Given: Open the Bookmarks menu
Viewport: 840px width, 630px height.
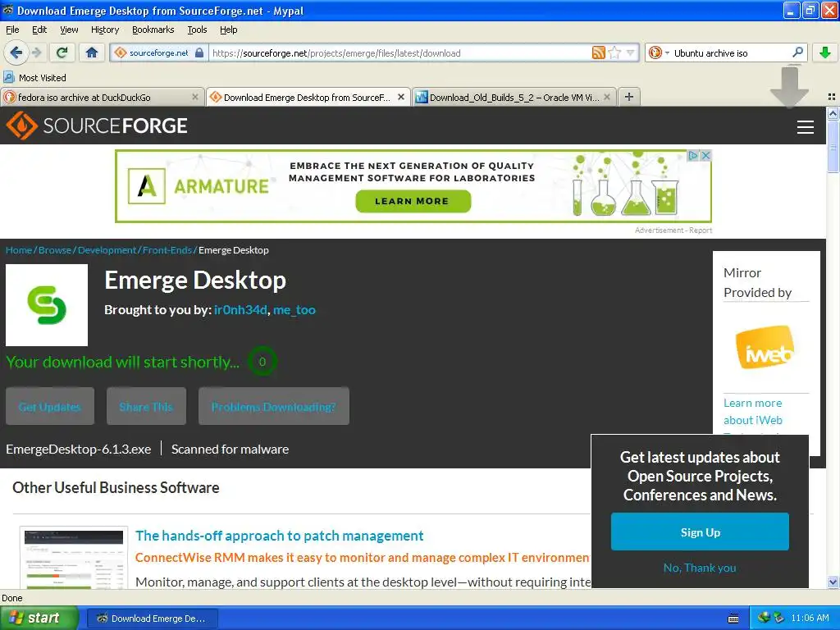Looking at the screenshot, I should click(153, 30).
